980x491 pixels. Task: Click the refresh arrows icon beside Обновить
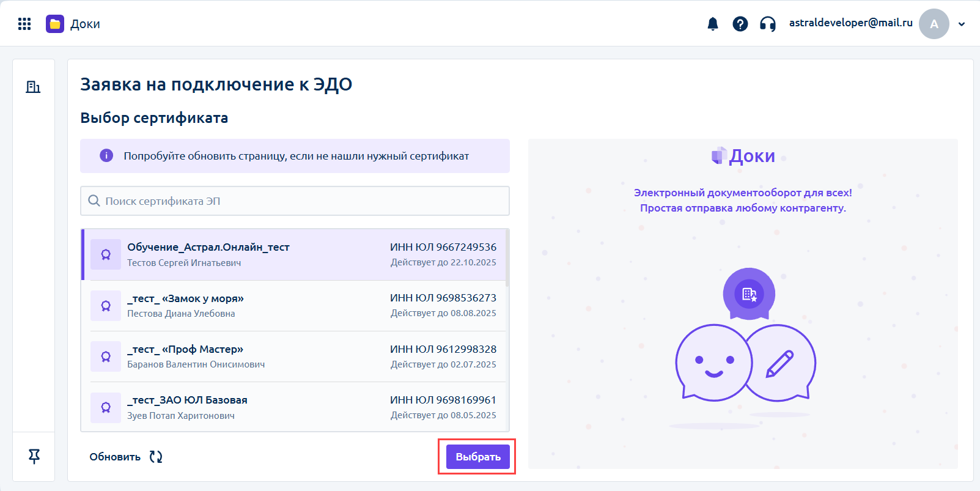156,457
